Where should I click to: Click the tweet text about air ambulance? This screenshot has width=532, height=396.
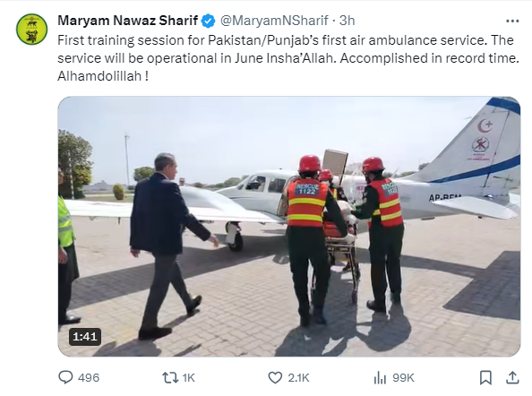[x=288, y=58]
